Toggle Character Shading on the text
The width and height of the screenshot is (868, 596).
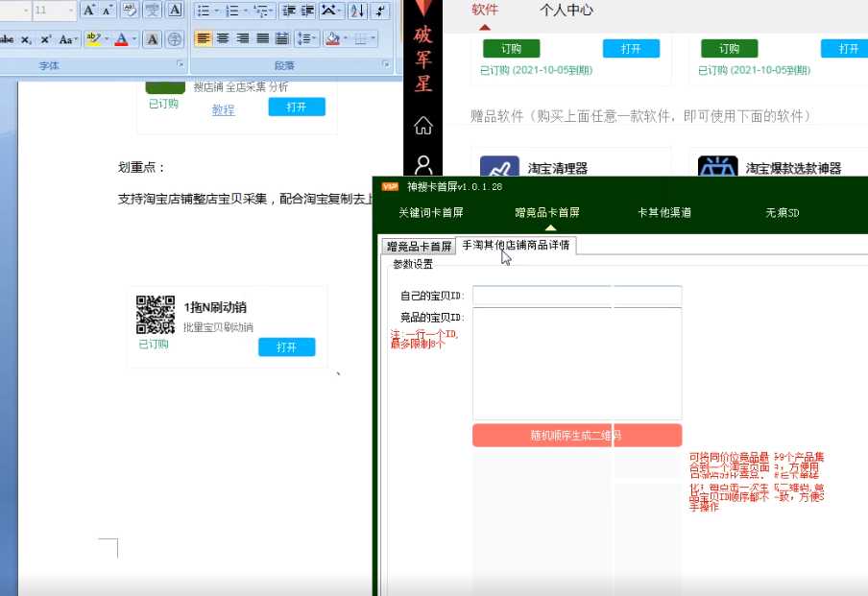[153, 38]
